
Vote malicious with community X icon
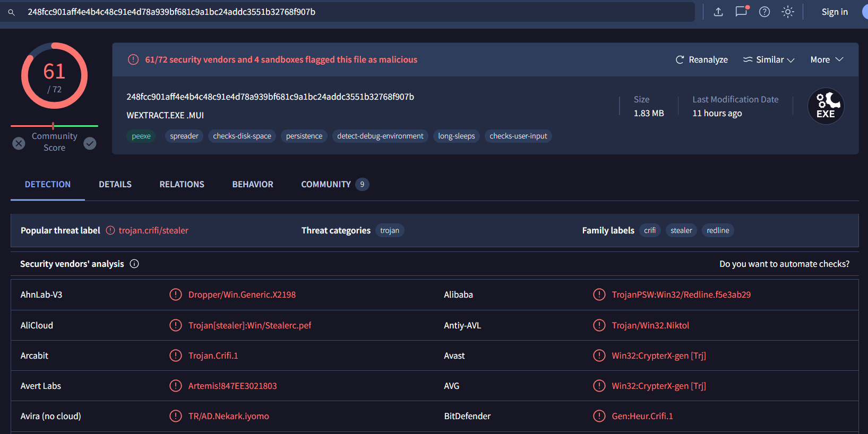19,143
